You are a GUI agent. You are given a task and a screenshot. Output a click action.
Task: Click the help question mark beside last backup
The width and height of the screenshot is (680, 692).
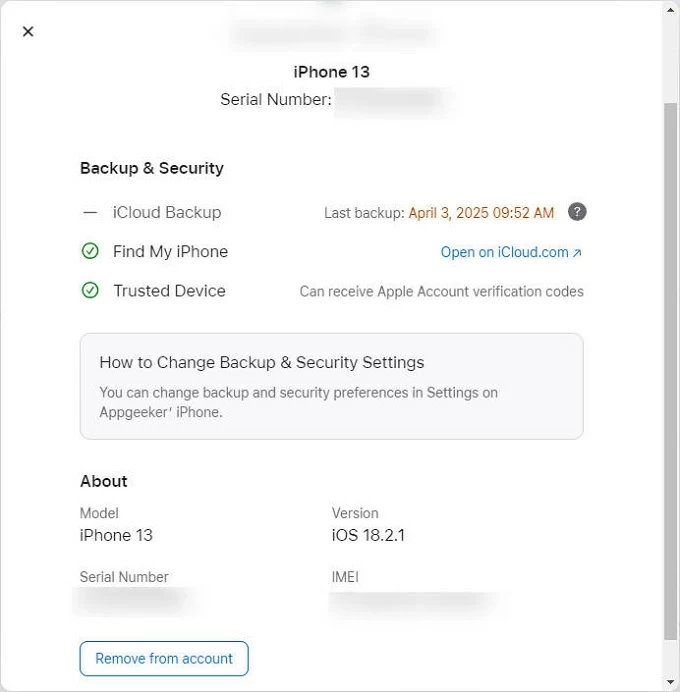(577, 212)
